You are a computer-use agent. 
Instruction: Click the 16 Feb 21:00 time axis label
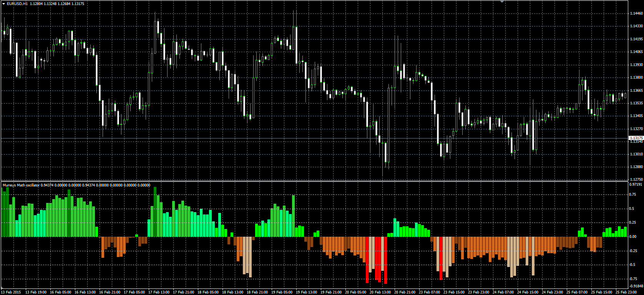tap(110, 292)
